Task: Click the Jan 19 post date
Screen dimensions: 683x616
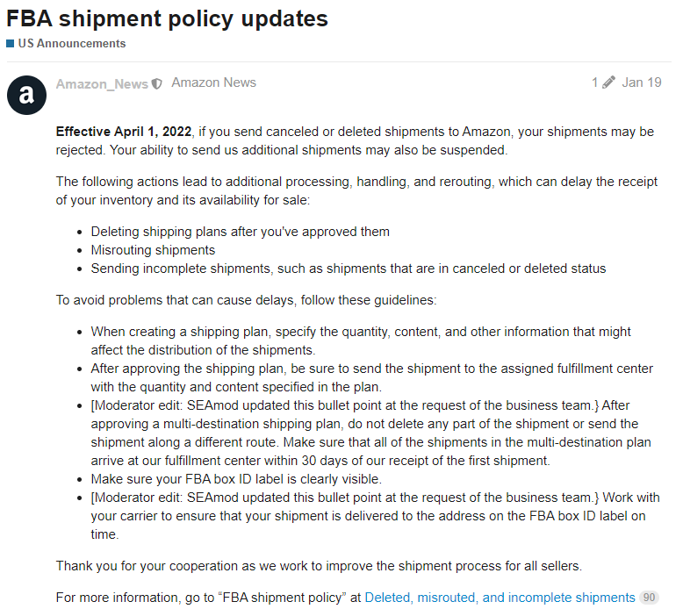Action: (642, 83)
